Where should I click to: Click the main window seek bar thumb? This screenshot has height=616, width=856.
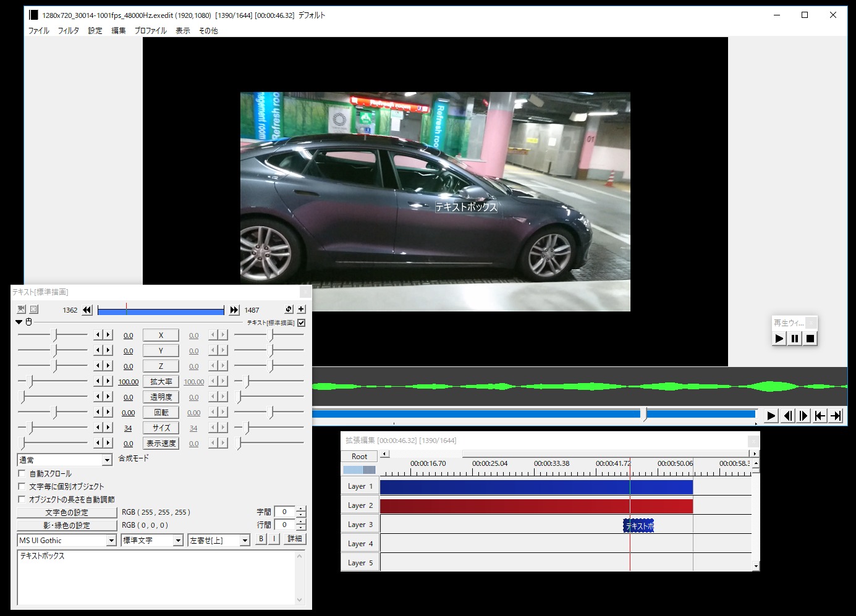[644, 414]
